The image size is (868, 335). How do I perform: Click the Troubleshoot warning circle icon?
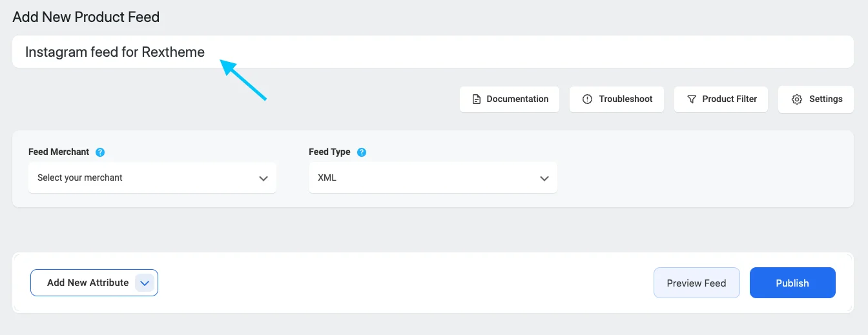pos(587,99)
